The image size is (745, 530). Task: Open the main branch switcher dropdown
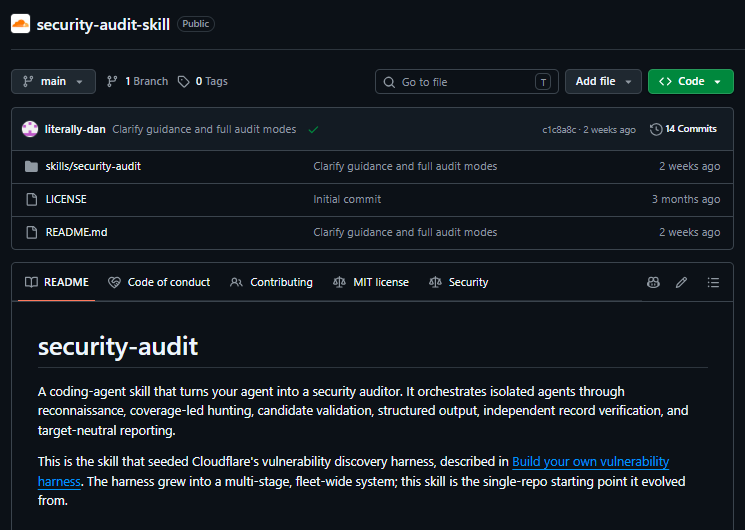pyautogui.click(x=53, y=81)
